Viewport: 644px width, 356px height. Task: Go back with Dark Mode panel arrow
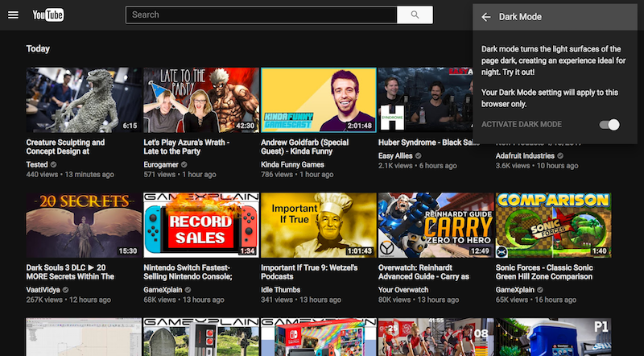point(486,17)
